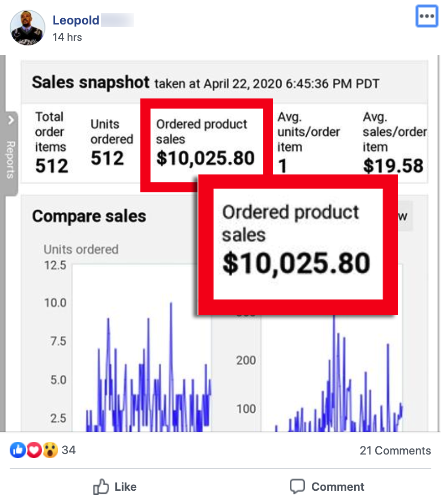
Task: Click the blue thumbs-up reaction icon
Action: [17, 450]
